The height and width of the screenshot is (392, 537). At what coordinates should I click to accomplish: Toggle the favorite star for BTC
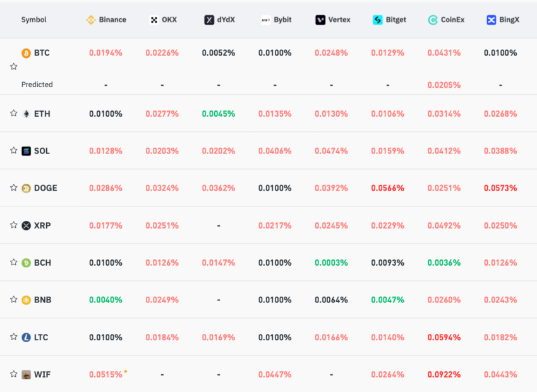pyautogui.click(x=14, y=66)
